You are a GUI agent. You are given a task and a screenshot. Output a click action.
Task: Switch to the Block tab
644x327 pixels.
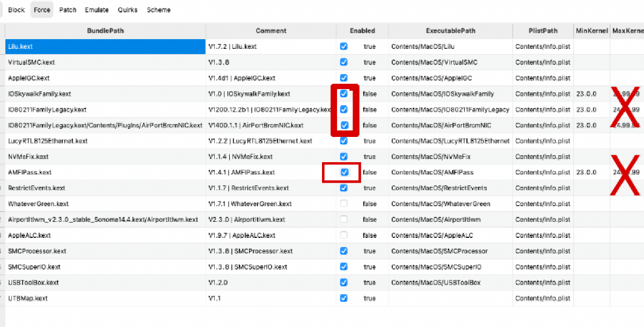(x=16, y=10)
